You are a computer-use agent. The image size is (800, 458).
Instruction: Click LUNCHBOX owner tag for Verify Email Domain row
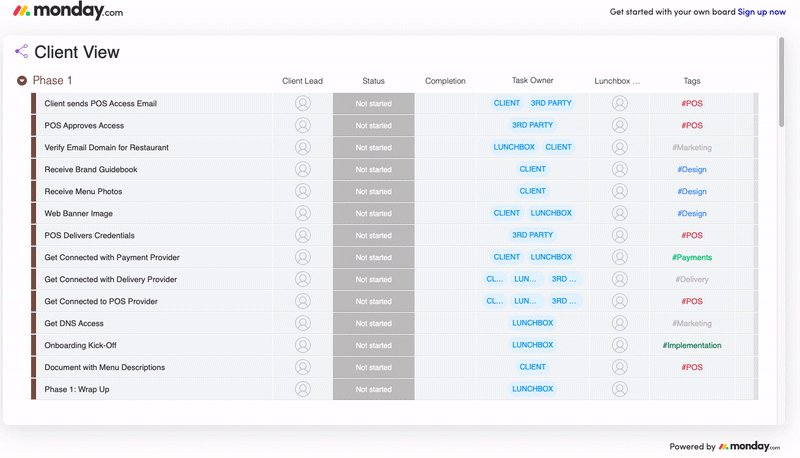tap(514, 147)
